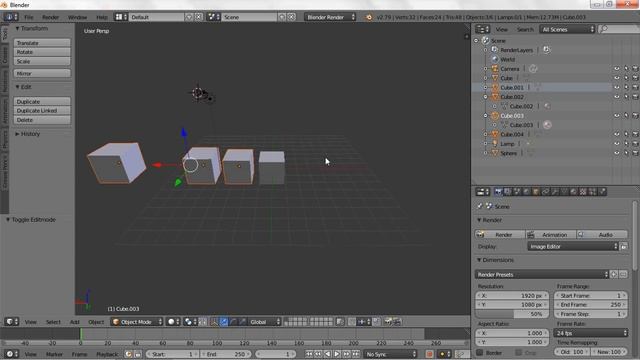Open the Help menu
This screenshot has width=640, height=360.
coord(102,17)
